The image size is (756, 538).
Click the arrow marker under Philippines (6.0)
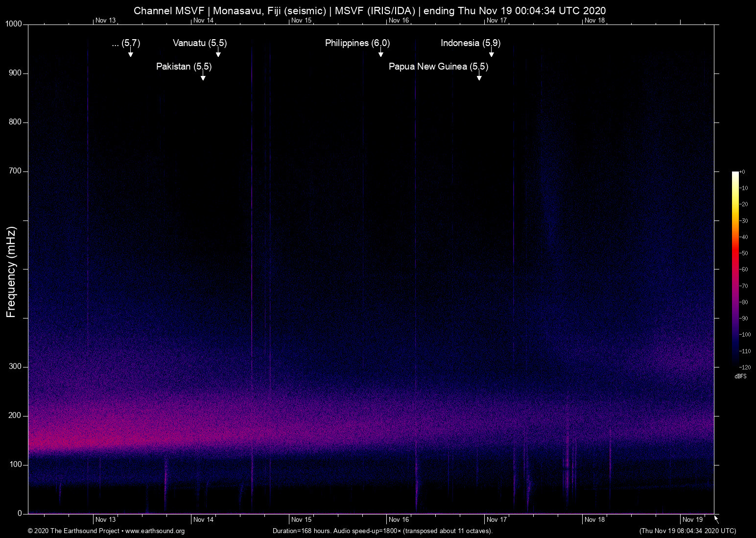coord(381,52)
